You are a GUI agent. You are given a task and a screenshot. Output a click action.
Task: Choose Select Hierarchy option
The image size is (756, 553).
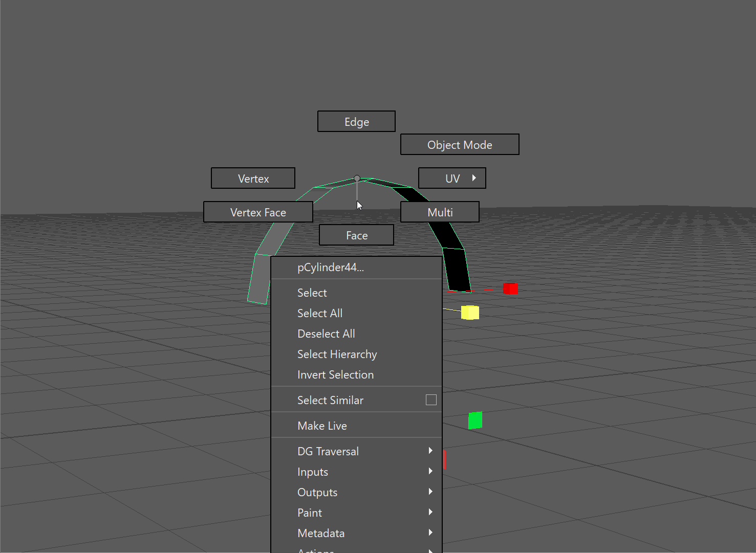[337, 354]
